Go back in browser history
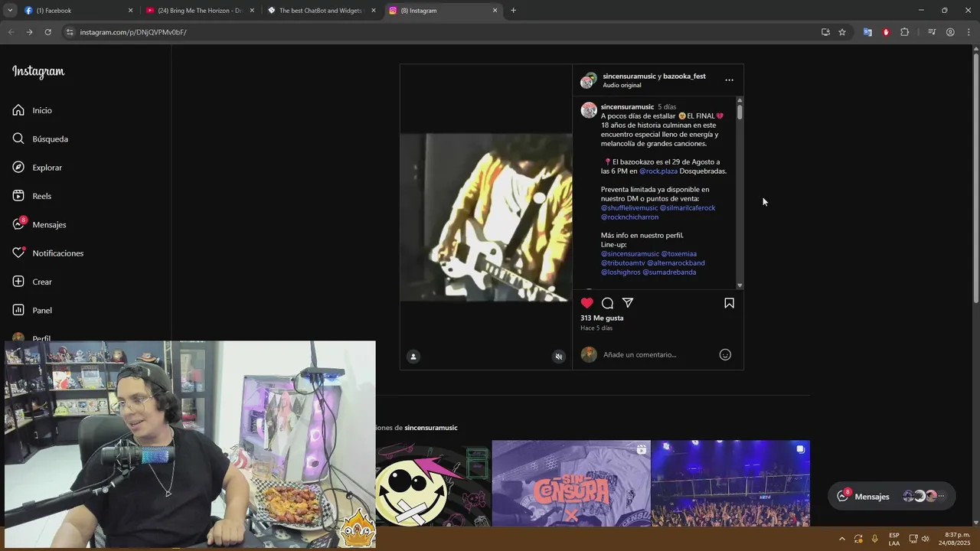 pyautogui.click(x=11, y=32)
